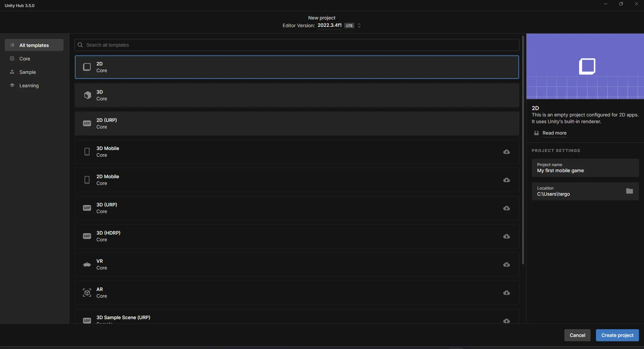The width and height of the screenshot is (644, 349).
Task: Click the Learning category icon
Action: [12, 85]
